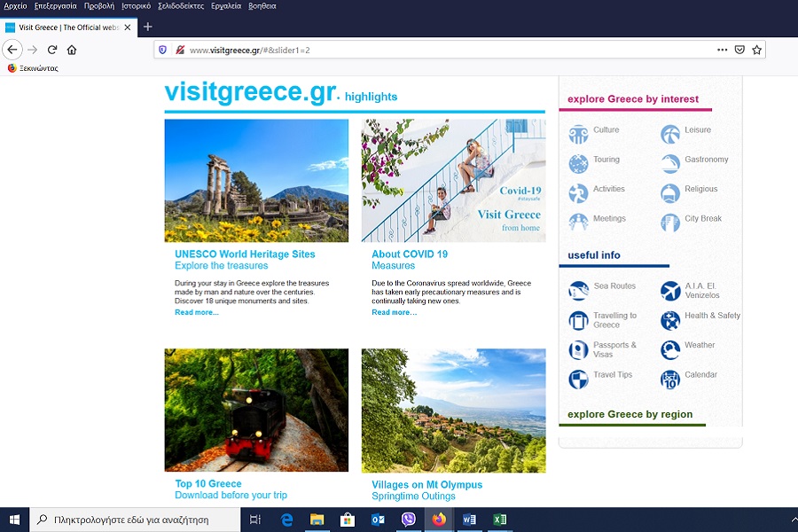Click the tracking protection shield icon
798x532 pixels.
click(163, 50)
